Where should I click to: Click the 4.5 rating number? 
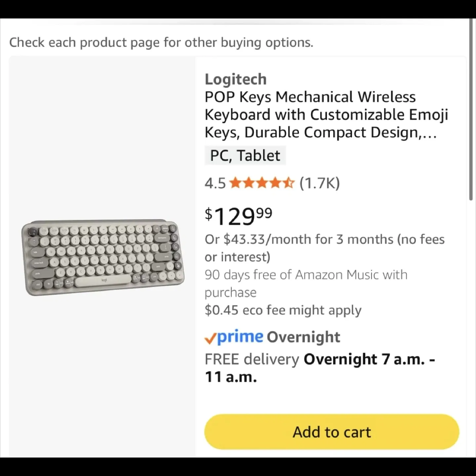[x=215, y=183]
